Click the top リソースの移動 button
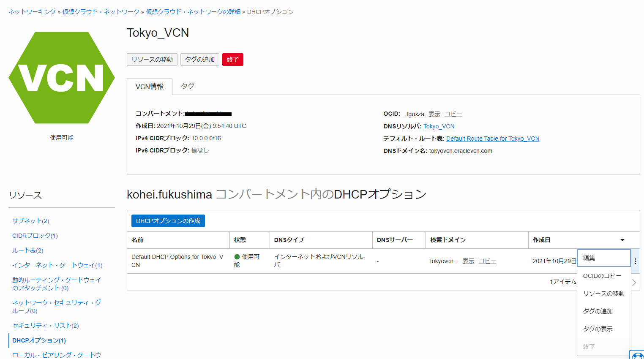Screen dimensions: 644x359 (x=152, y=60)
